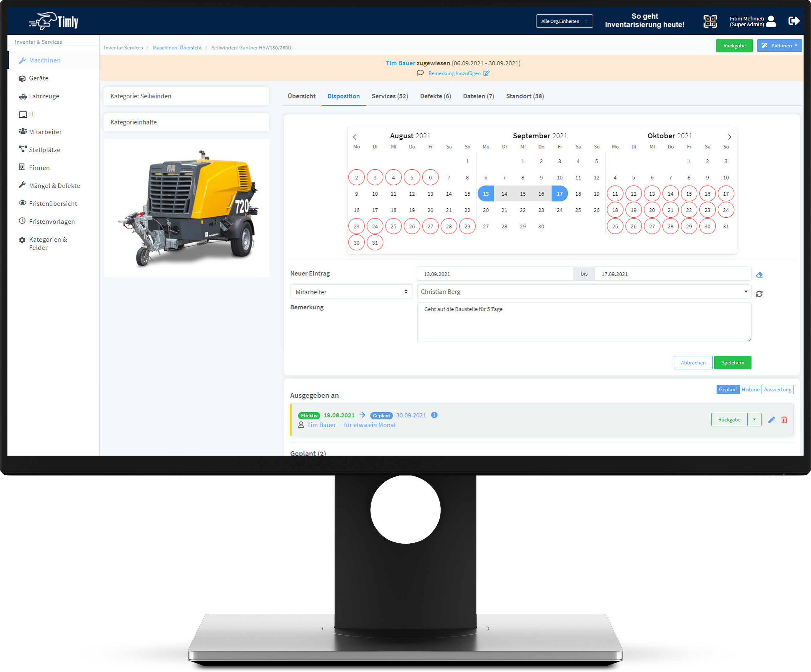This screenshot has height=672, width=811.
Task: Select October 31 in the calendar
Action: click(x=726, y=226)
